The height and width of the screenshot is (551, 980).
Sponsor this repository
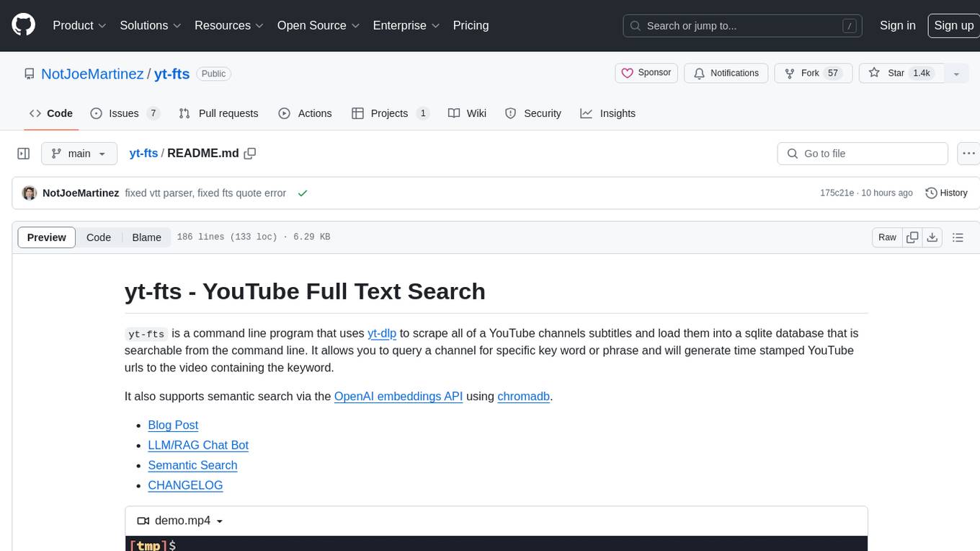tap(646, 73)
